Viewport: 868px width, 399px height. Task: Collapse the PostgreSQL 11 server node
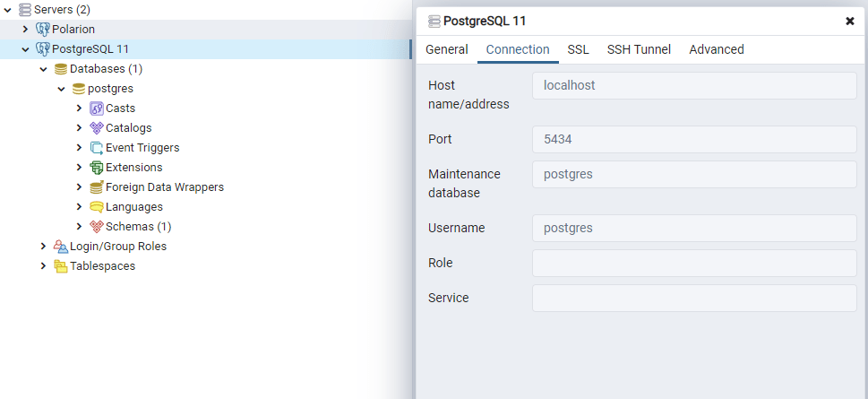click(x=25, y=49)
